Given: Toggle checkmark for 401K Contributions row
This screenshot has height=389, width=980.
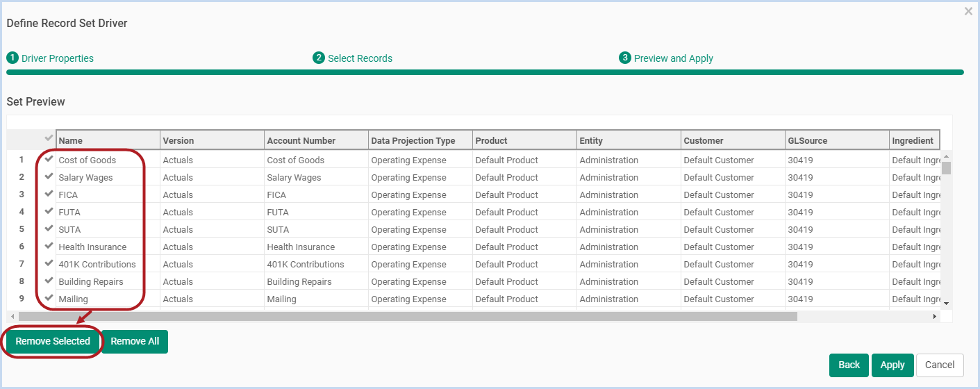Looking at the screenshot, I should point(49,263).
